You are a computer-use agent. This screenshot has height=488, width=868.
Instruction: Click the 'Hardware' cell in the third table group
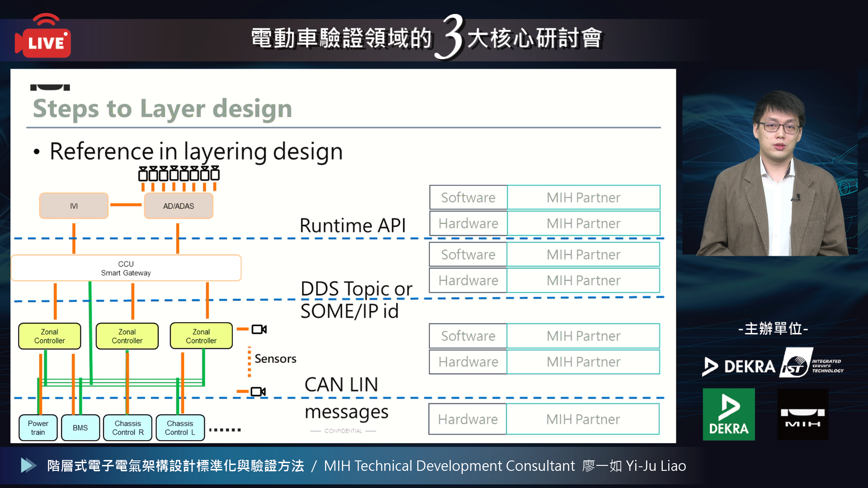pyautogui.click(x=468, y=361)
